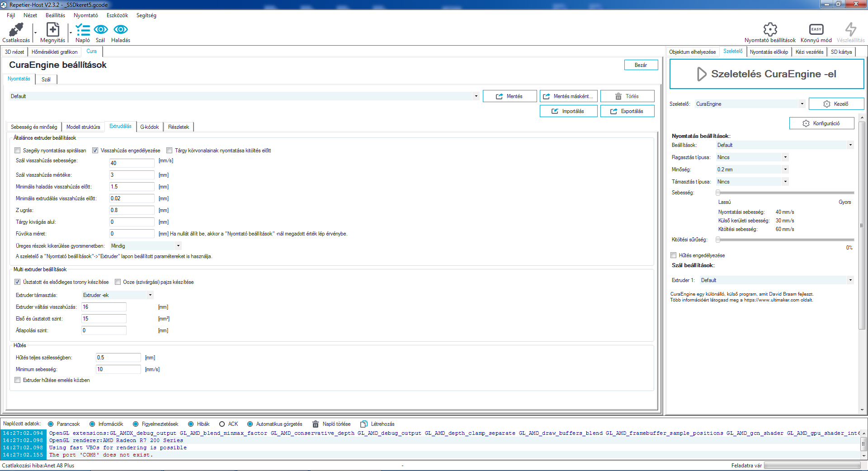Click Hűtés teljes szélességben input field

coord(118,358)
